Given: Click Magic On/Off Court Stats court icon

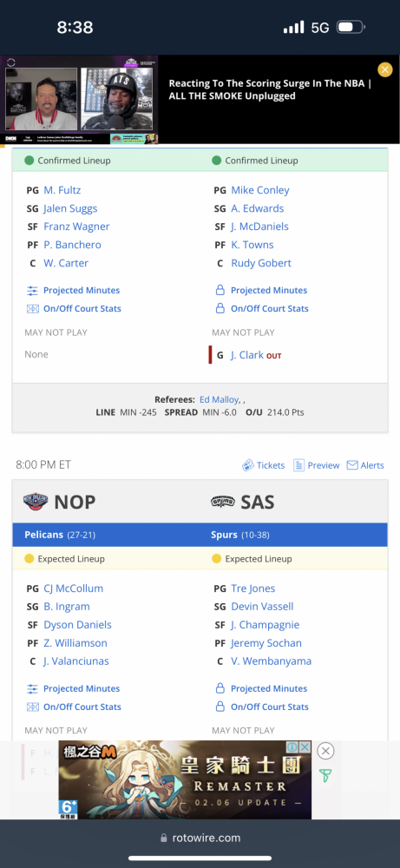Looking at the screenshot, I should tap(33, 308).
